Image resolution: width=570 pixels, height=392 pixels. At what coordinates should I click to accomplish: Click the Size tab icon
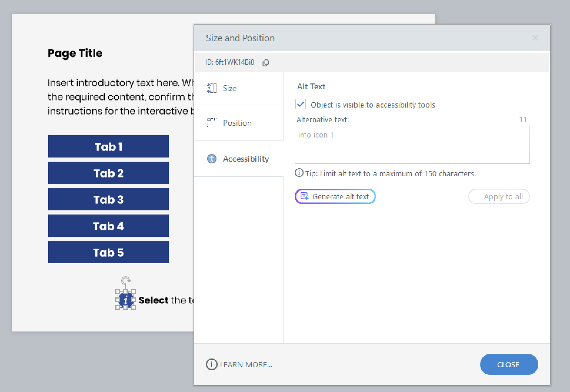[x=212, y=88]
